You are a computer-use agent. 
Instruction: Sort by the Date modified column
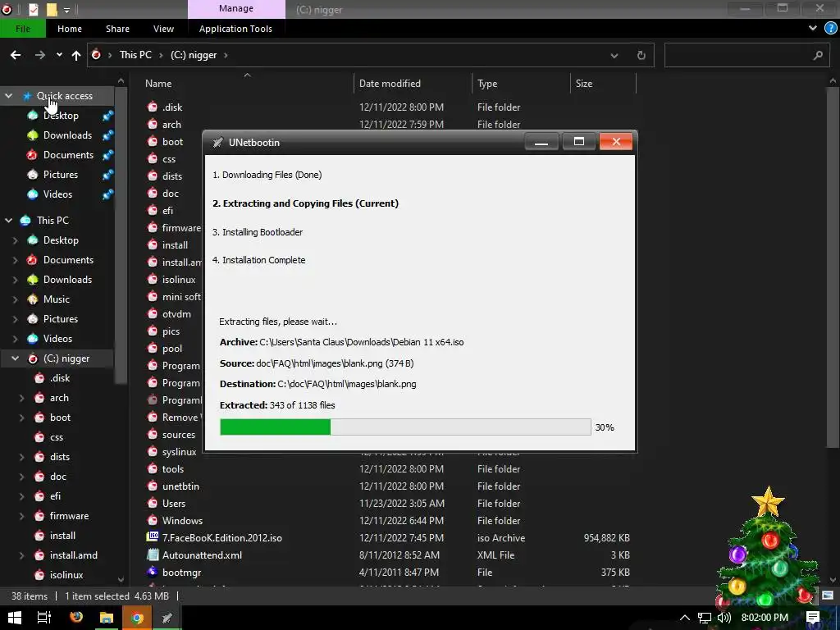click(390, 83)
